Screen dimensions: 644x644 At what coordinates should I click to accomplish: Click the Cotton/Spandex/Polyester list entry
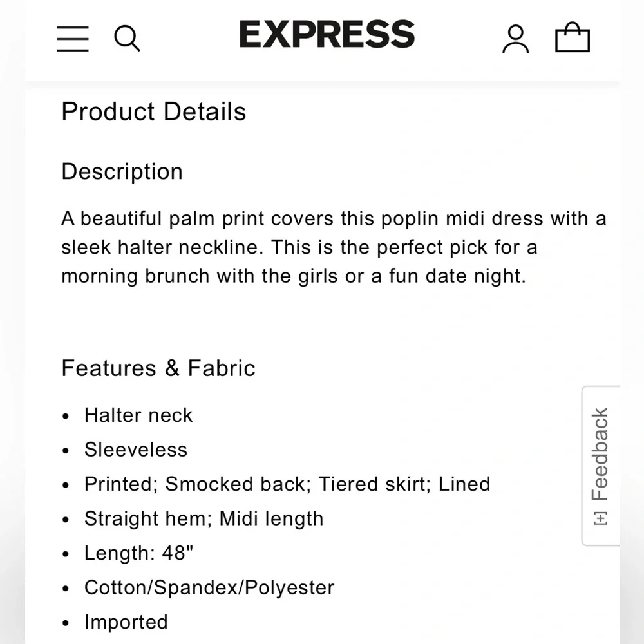click(209, 587)
